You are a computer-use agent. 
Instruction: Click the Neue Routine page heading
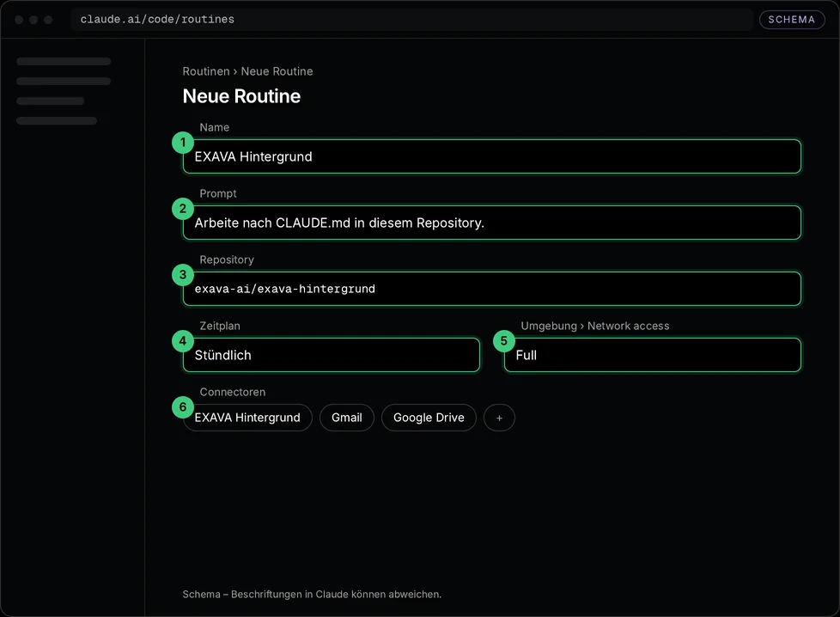click(241, 96)
